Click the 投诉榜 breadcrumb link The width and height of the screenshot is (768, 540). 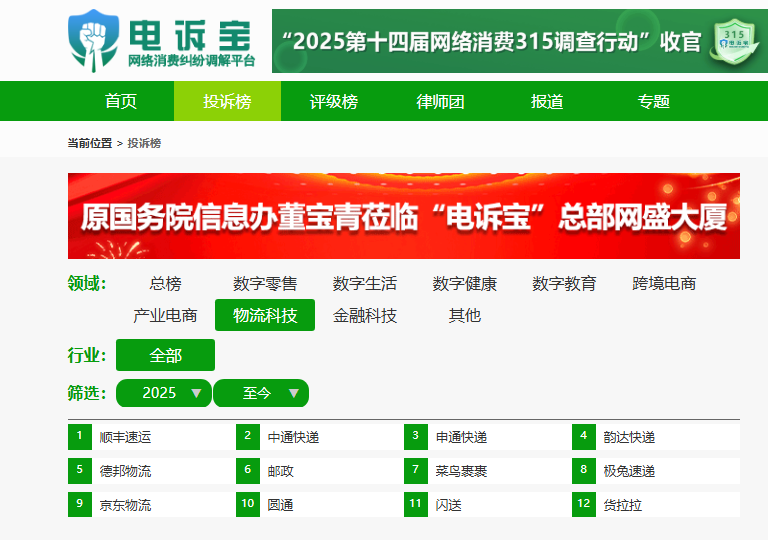[x=144, y=143]
